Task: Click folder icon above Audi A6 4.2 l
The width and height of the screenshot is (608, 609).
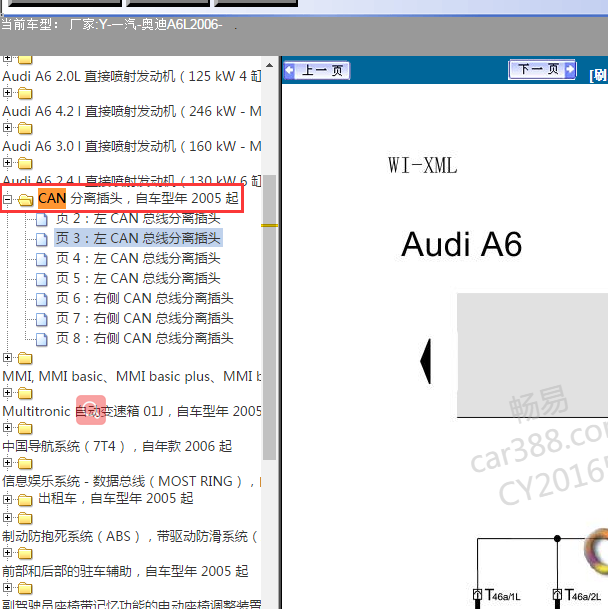Action: (x=25, y=93)
